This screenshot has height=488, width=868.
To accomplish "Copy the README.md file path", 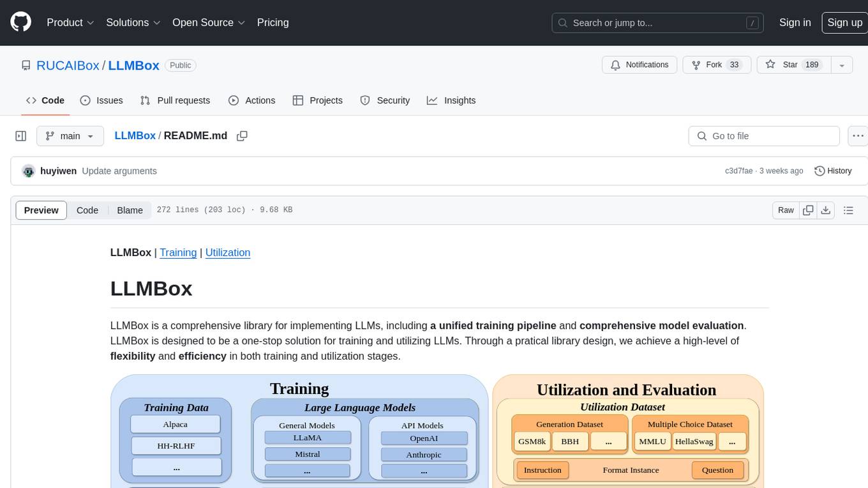I will (x=242, y=136).
